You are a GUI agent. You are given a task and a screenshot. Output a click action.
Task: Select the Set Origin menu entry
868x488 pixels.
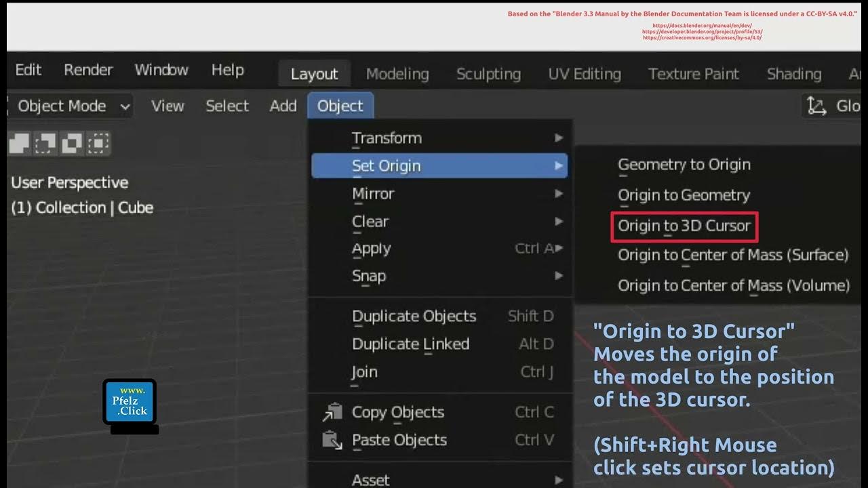pyautogui.click(x=439, y=165)
